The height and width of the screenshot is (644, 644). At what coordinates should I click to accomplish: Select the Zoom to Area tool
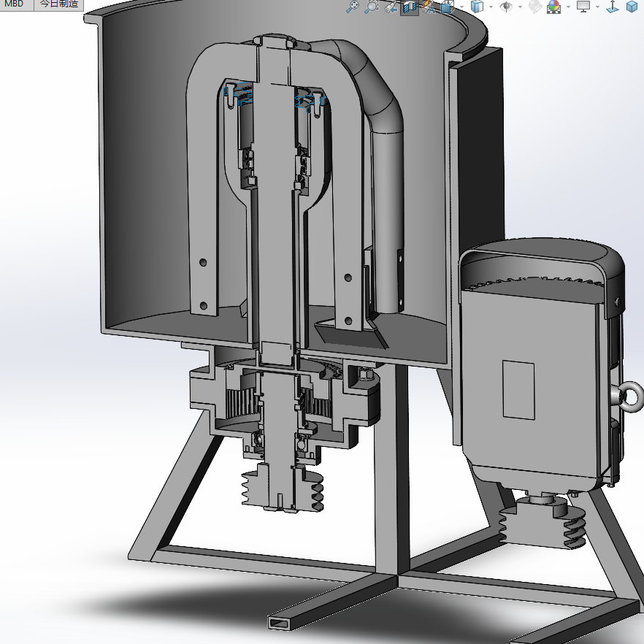click(371, 6)
